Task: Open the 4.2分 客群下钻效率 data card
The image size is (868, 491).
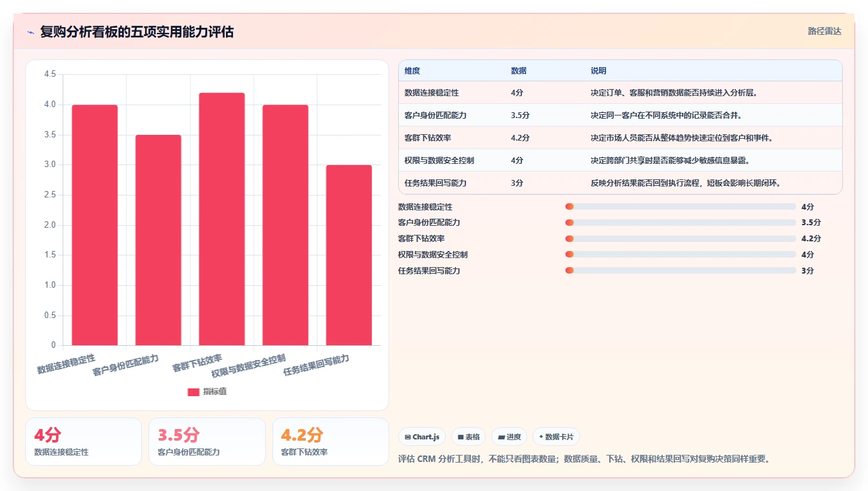Action: pos(330,441)
